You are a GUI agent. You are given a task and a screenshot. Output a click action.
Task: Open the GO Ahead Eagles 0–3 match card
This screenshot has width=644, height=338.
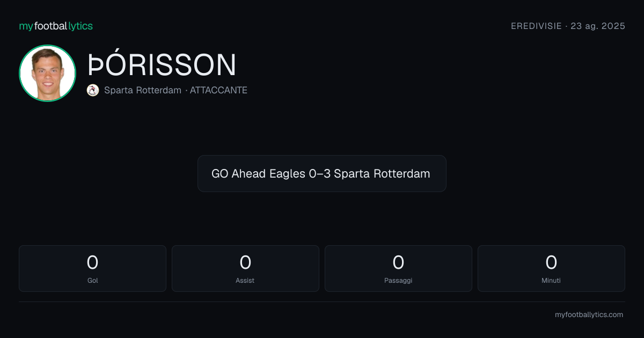point(322,173)
